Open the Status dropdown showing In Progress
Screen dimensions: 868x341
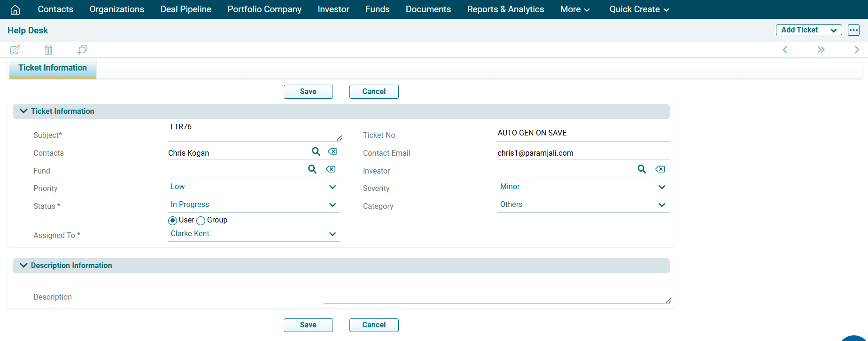point(254,205)
